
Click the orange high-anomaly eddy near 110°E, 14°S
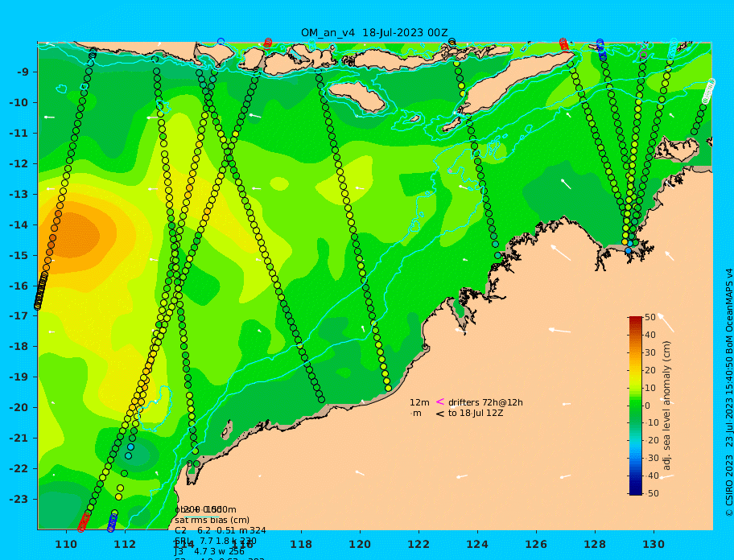pos(75,235)
